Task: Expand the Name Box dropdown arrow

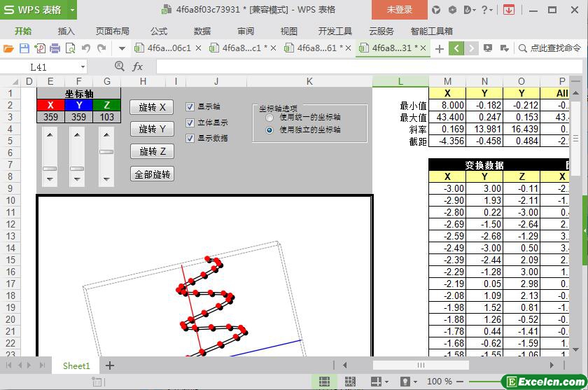Action: (x=83, y=67)
